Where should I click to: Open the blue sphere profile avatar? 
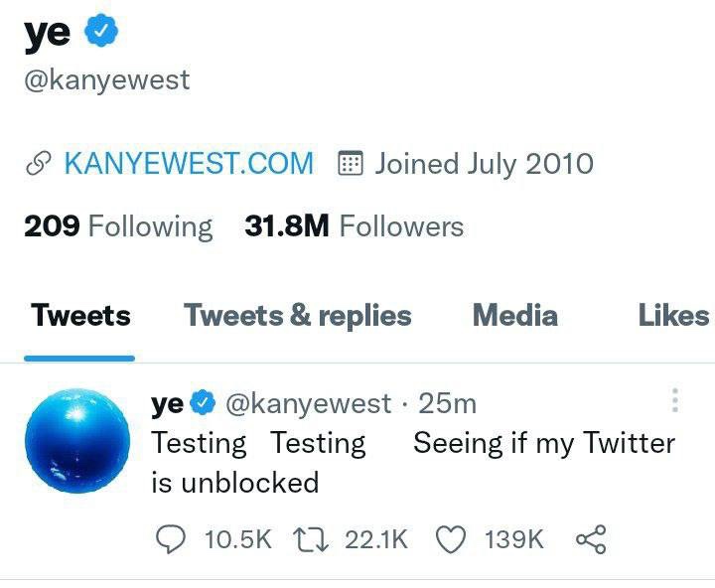pyautogui.click(x=77, y=441)
